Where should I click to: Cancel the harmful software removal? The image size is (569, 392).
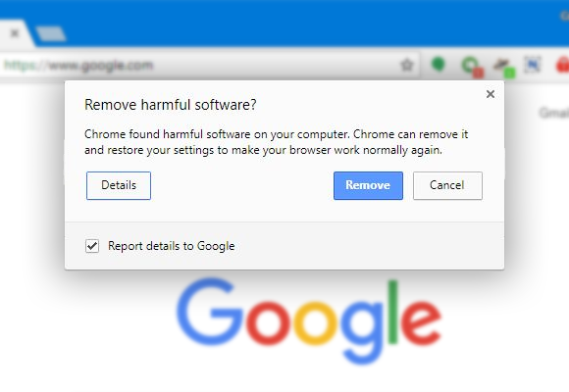point(447,185)
